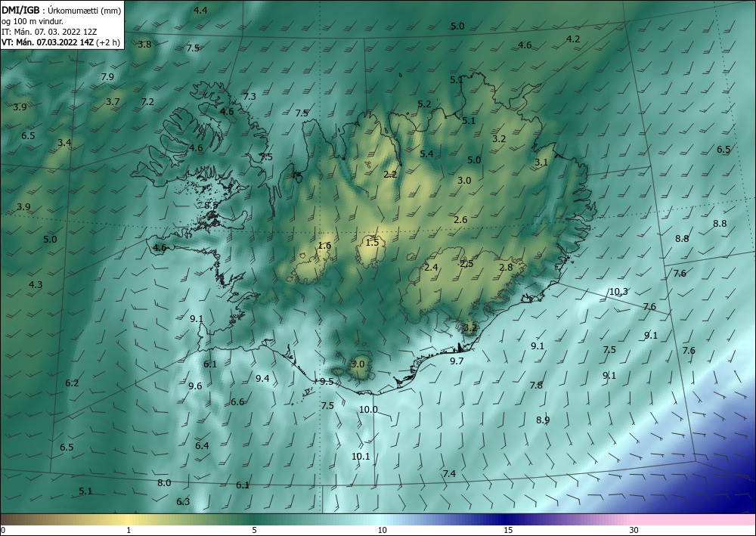Click the 3.8 value on the map

coord(144,45)
